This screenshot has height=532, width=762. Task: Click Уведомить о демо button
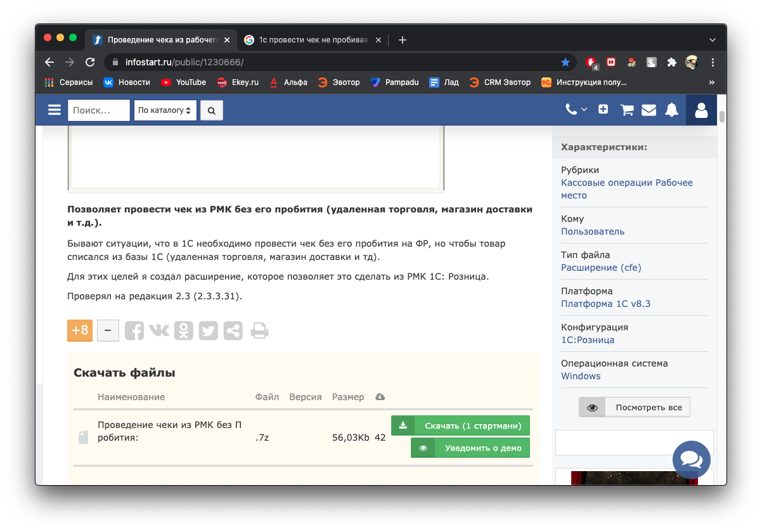tap(470, 448)
